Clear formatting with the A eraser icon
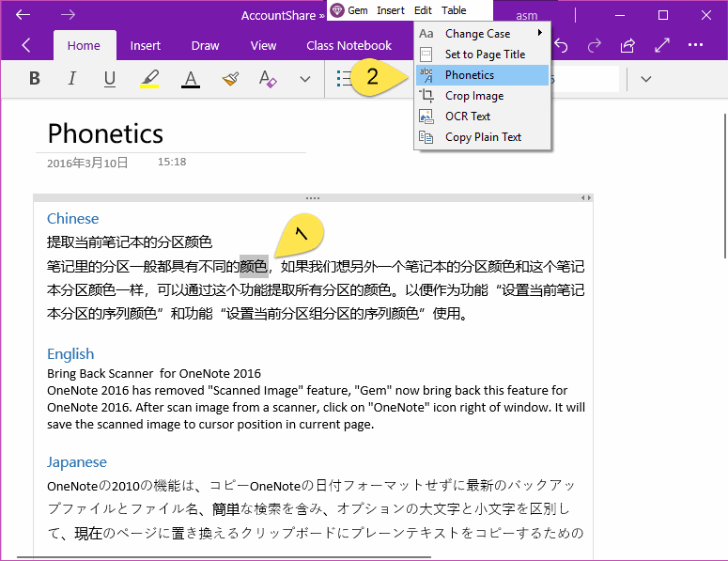The height and width of the screenshot is (561, 728). click(268, 79)
